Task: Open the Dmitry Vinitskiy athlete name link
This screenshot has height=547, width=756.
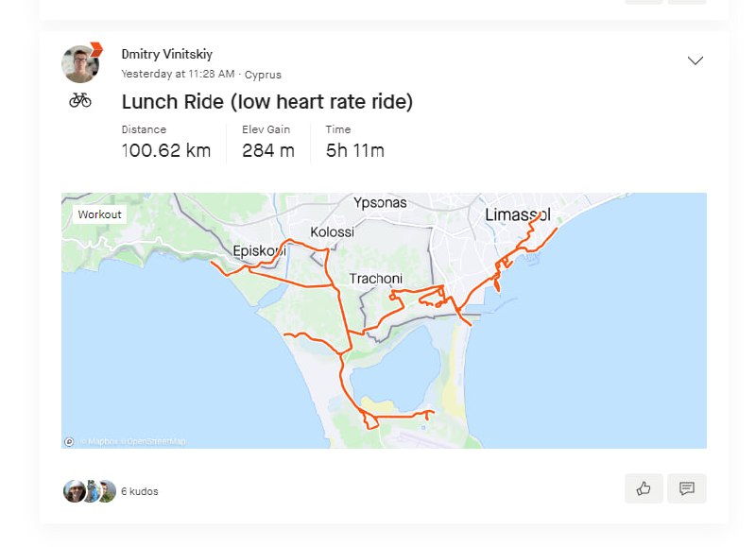Action: 174,55
